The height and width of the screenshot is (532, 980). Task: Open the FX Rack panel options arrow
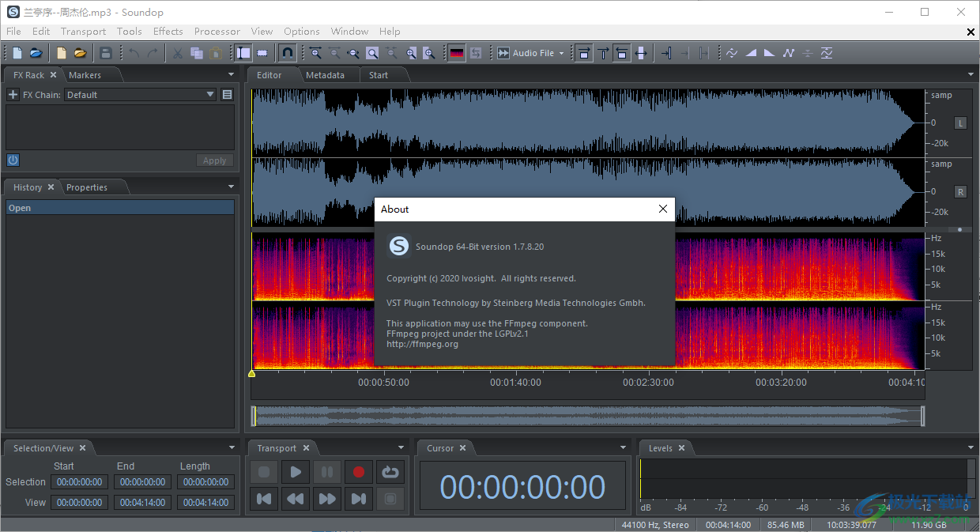click(232, 74)
